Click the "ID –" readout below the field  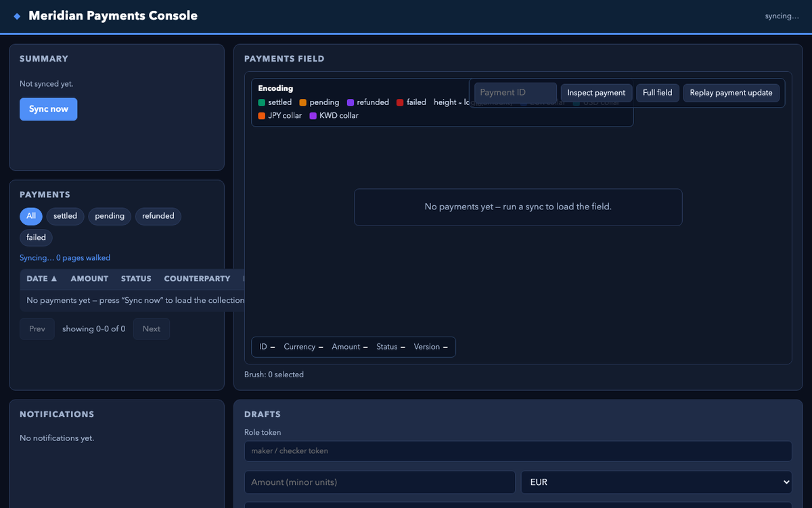(267, 347)
